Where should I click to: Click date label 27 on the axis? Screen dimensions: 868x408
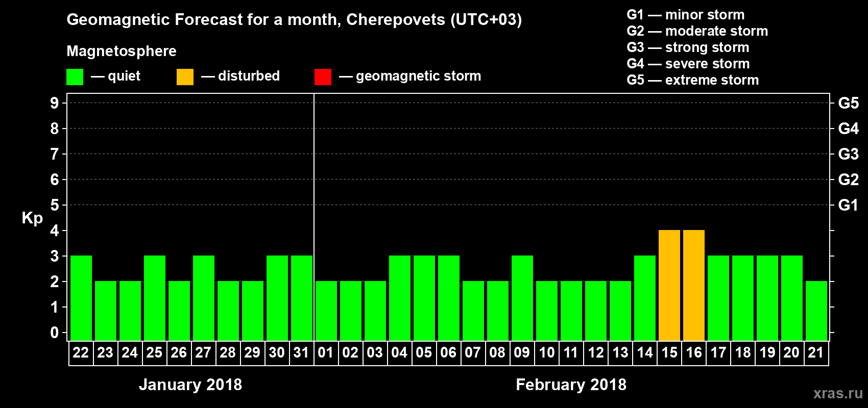[x=203, y=352]
